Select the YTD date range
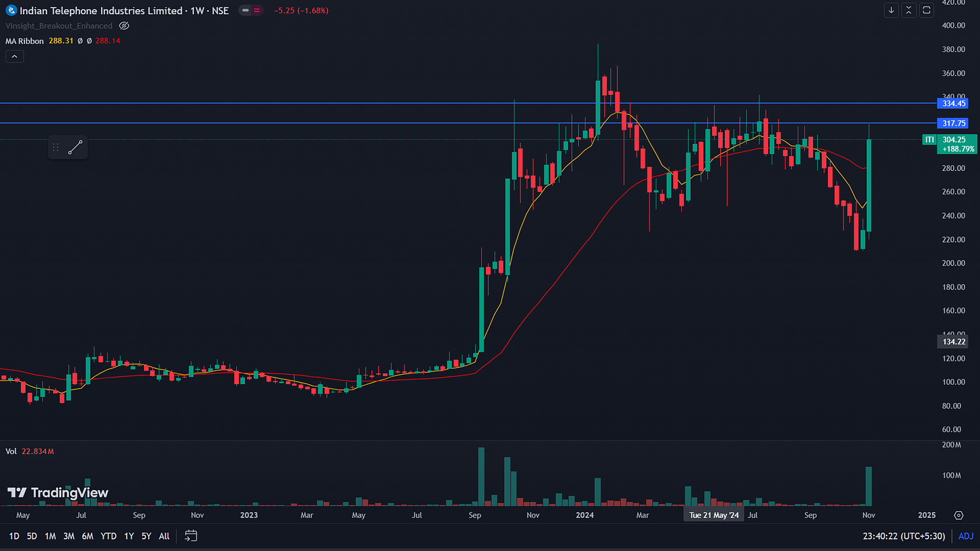The image size is (980, 551). point(108,536)
